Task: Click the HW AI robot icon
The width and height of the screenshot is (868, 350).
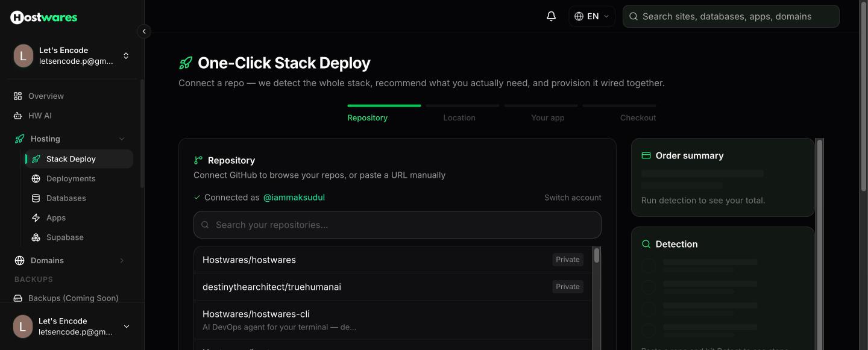Action: 18,116
